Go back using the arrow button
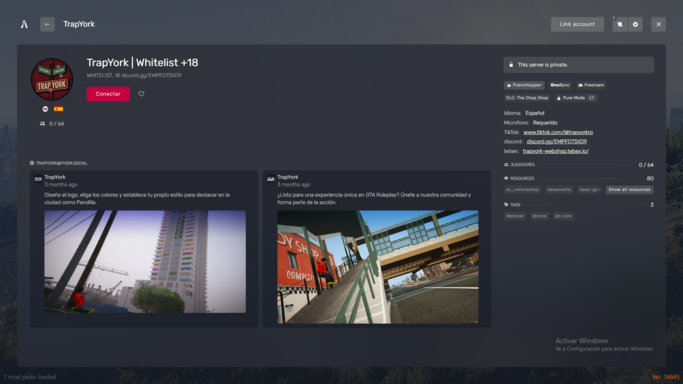Image resolution: width=683 pixels, height=384 pixels. pos(47,24)
